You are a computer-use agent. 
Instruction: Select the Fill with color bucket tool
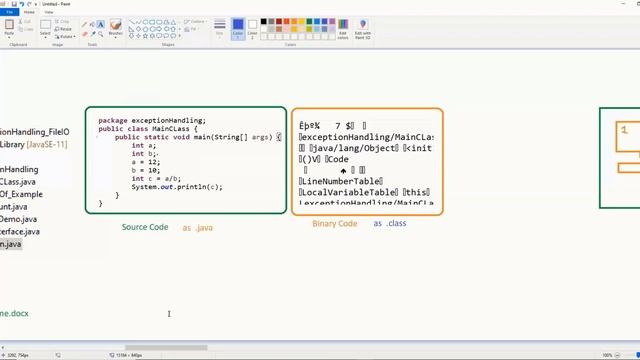92,24
